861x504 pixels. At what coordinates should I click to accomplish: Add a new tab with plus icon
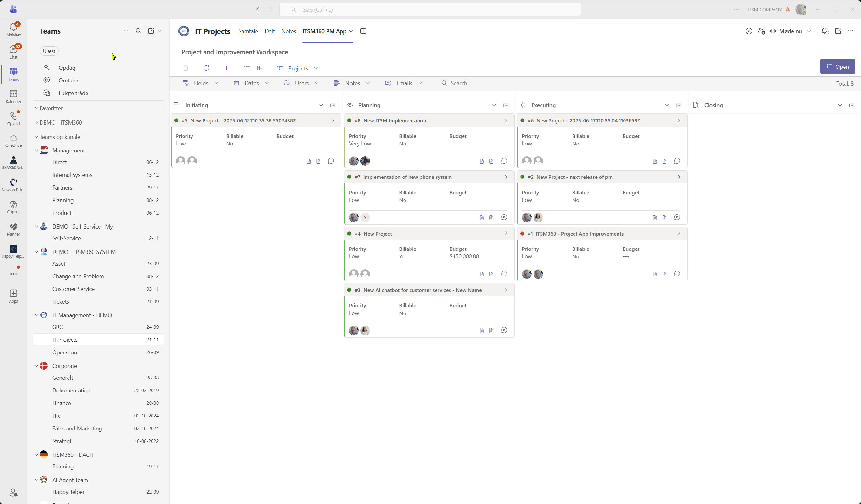pos(363,31)
